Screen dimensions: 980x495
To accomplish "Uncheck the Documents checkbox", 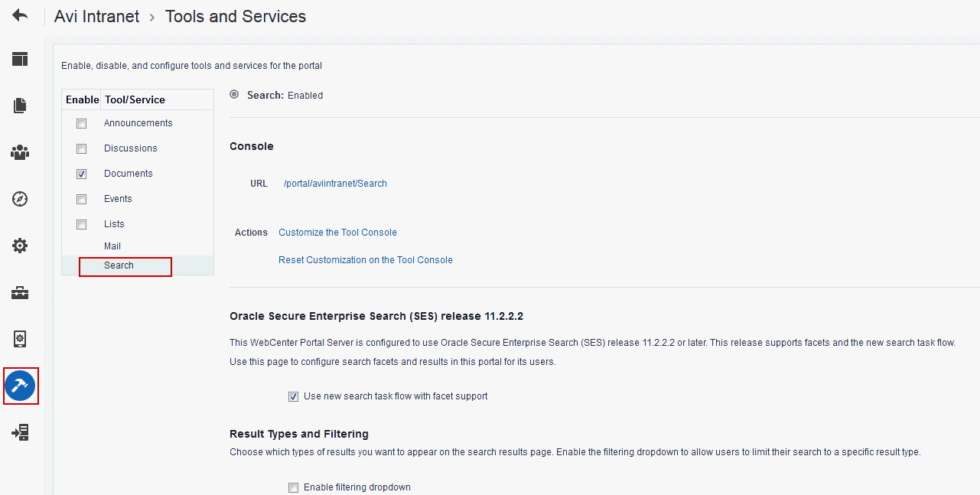I will 81,174.
